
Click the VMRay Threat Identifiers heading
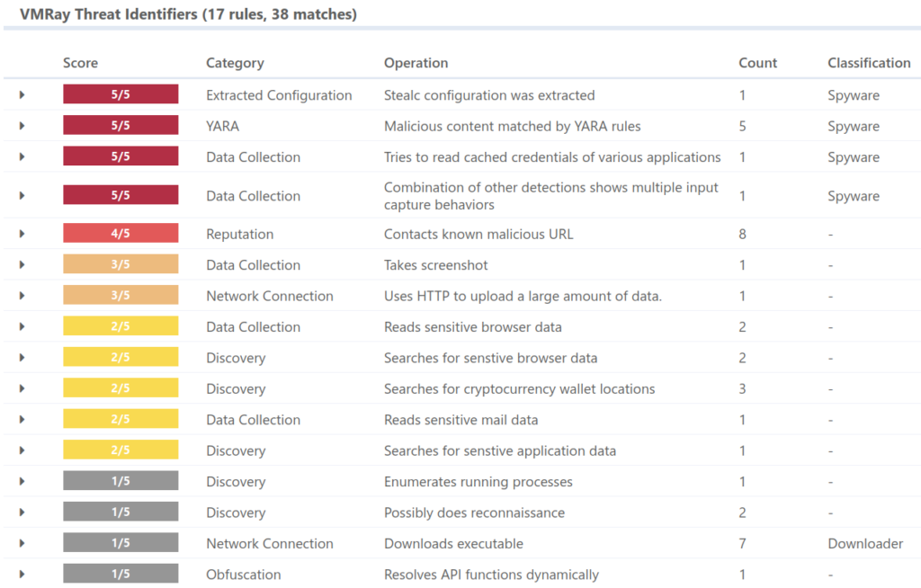point(188,14)
